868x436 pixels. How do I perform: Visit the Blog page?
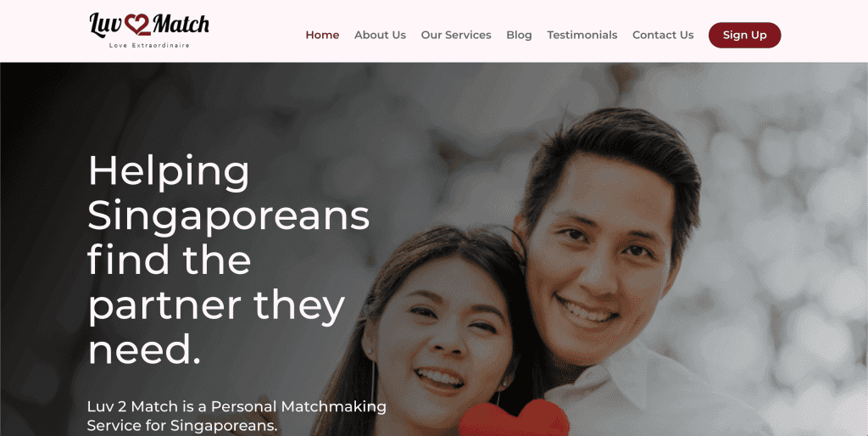click(520, 35)
